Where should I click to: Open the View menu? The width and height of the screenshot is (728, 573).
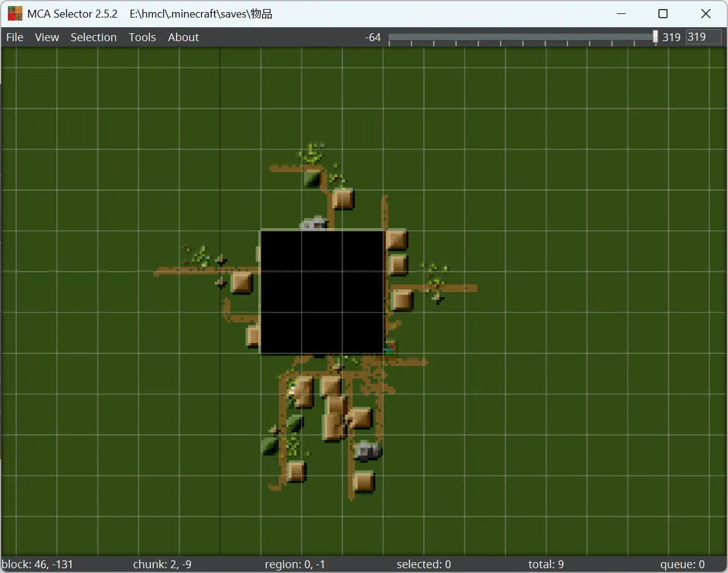[x=47, y=37]
